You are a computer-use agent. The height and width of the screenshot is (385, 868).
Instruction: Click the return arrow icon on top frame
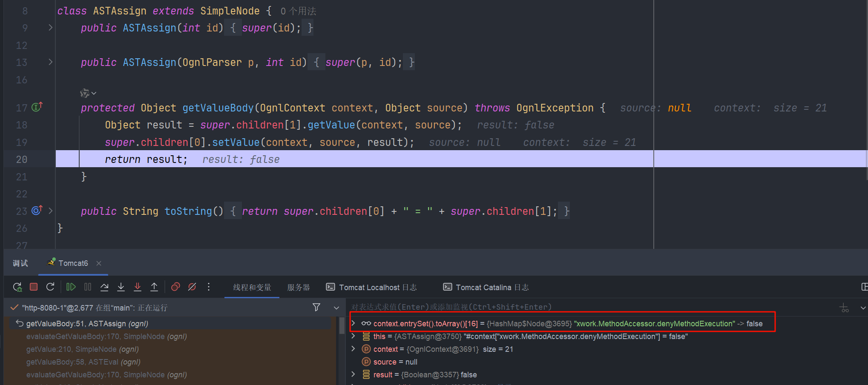pos(20,323)
